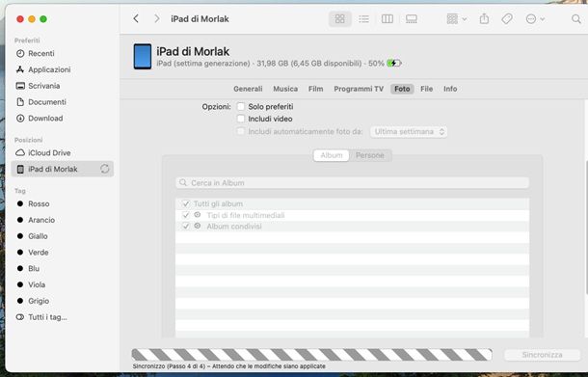Viewport: 588px width, 377px height.
Task: Enable the Solo preferiti checkbox
Action: [x=241, y=106]
